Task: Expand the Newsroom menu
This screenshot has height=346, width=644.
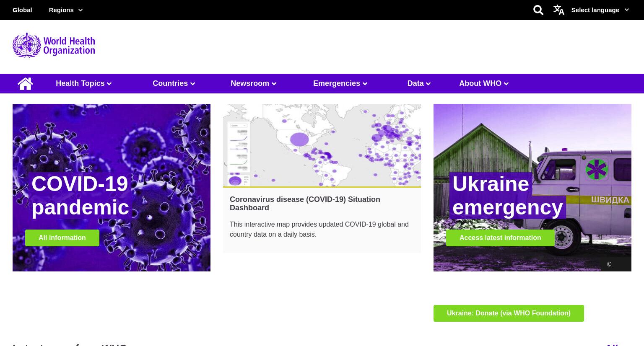Action: pos(254,83)
